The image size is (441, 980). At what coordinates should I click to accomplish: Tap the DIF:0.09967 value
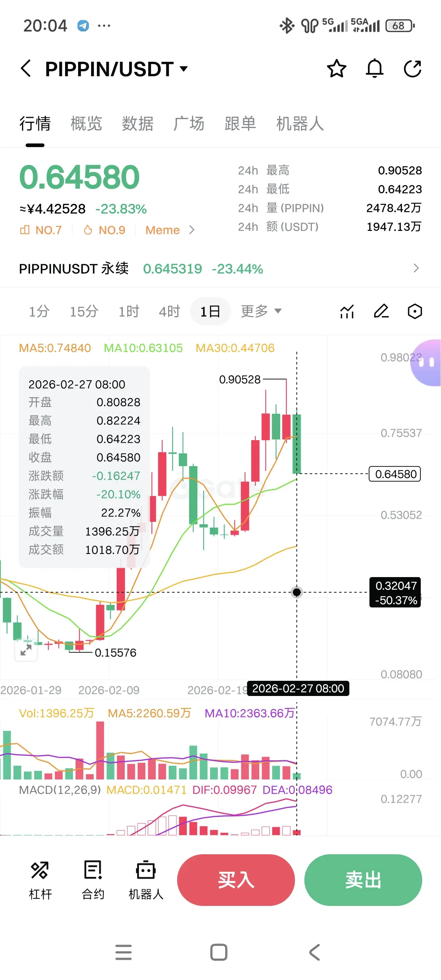click(x=224, y=790)
